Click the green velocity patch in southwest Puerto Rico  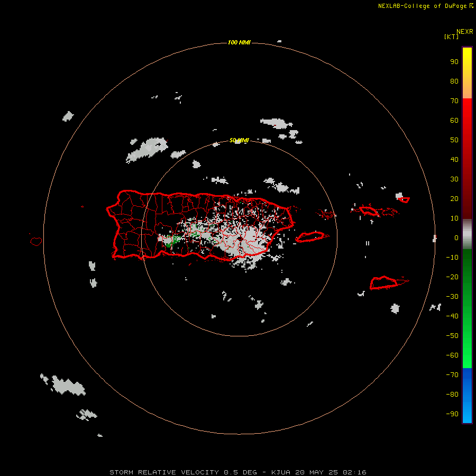(x=172, y=241)
